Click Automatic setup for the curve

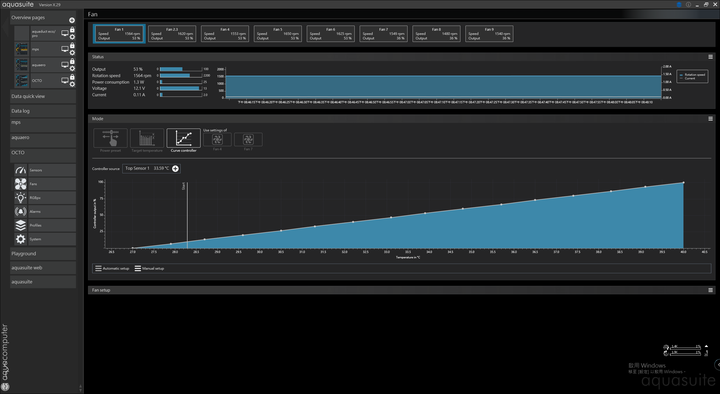[112, 268]
